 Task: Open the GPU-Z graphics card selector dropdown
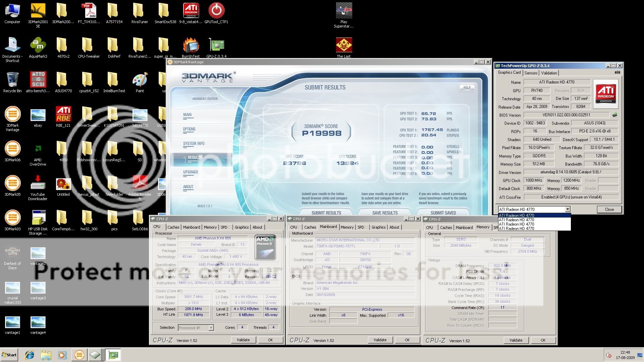coord(568,209)
